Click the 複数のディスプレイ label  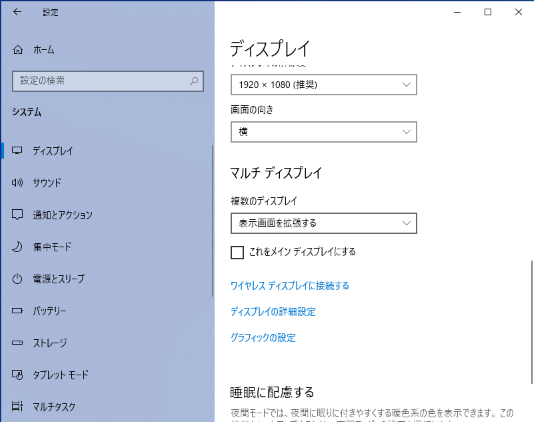point(264,201)
